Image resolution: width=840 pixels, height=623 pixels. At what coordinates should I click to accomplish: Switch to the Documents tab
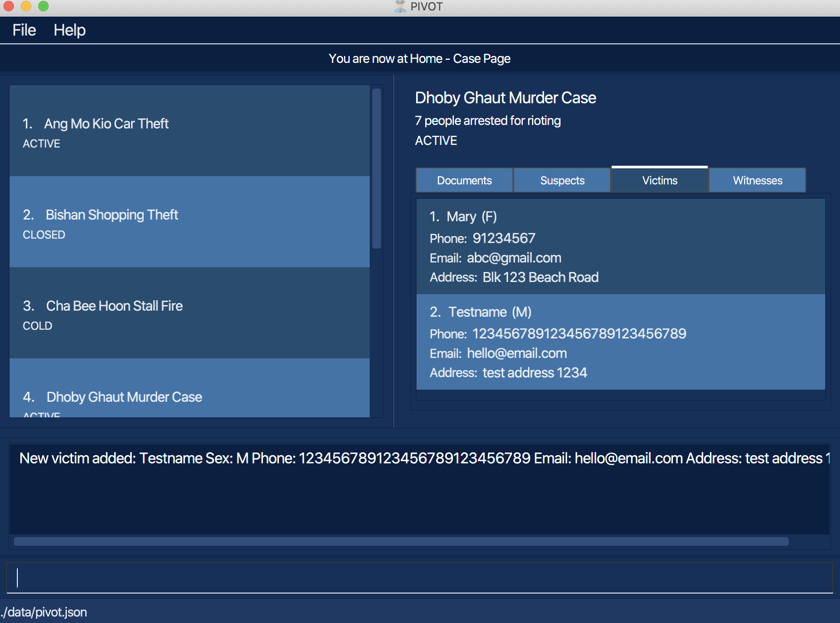click(464, 180)
